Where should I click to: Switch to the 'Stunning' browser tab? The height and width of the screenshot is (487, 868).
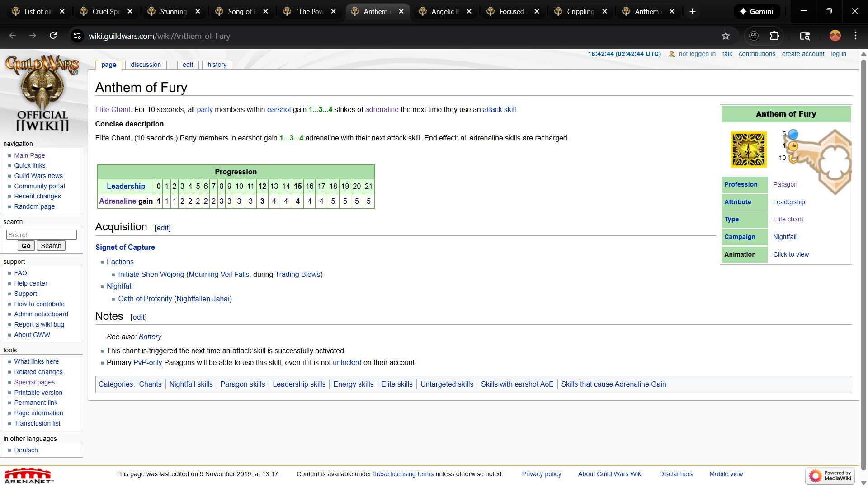(x=174, y=11)
